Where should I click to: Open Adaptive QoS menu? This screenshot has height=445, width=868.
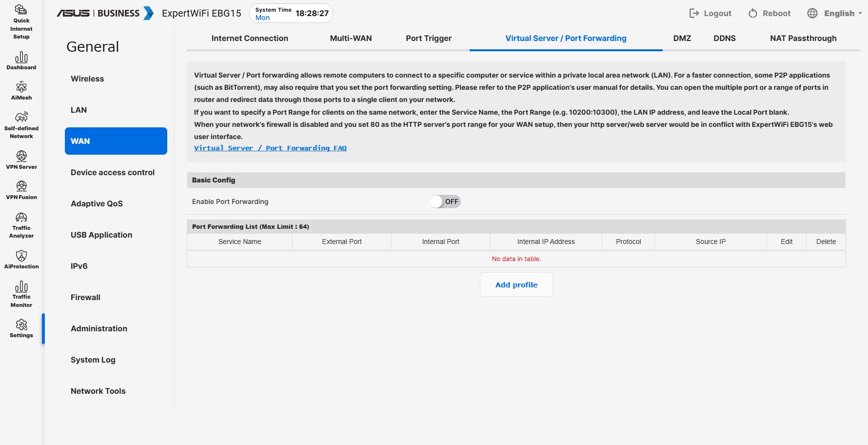click(116, 203)
